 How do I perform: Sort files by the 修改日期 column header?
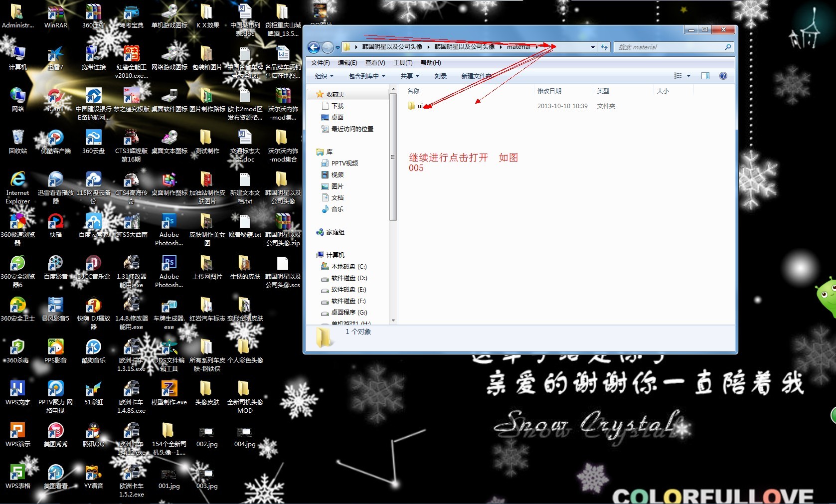pyautogui.click(x=563, y=91)
